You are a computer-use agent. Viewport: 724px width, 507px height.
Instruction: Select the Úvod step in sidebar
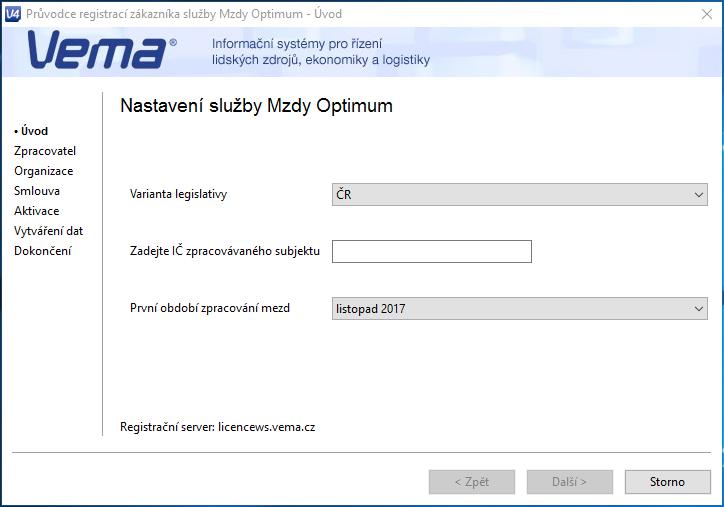(31, 131)
